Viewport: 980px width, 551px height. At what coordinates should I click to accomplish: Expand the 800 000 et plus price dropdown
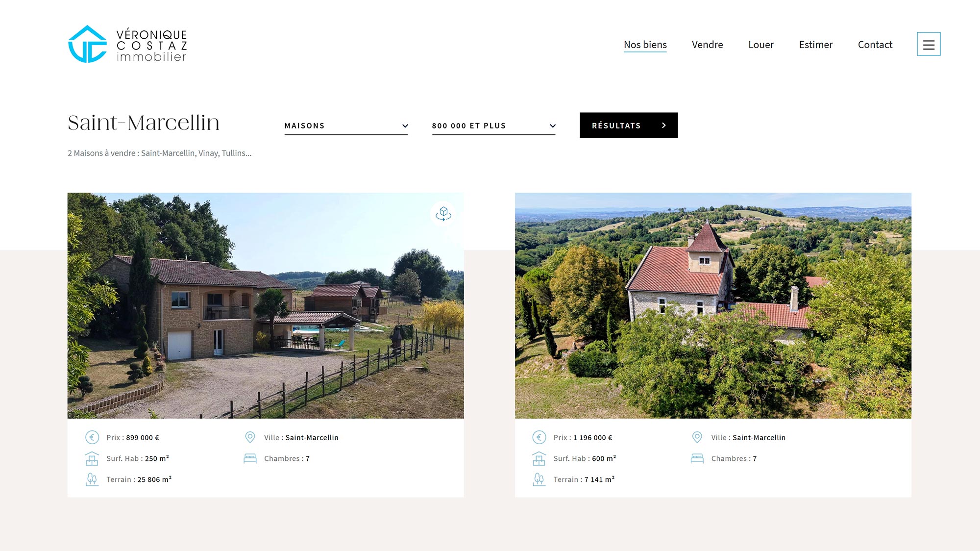493,125
